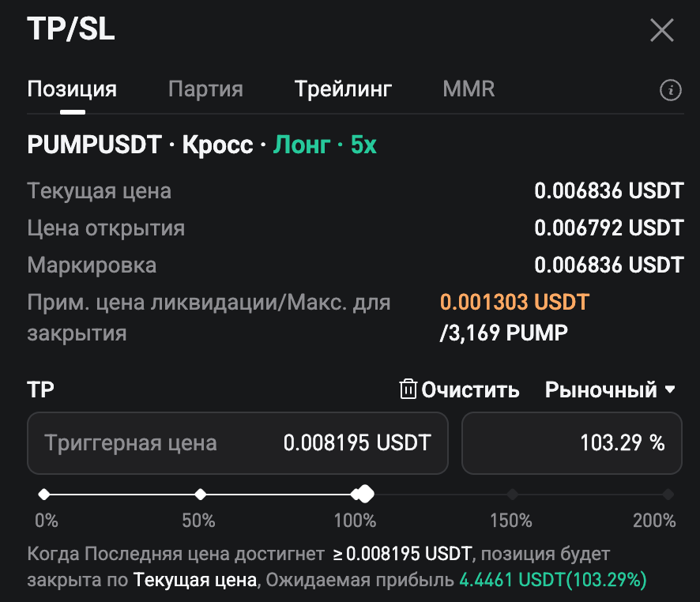Click the round TP slider handle
700x602 pixels.
click(365, 495)
